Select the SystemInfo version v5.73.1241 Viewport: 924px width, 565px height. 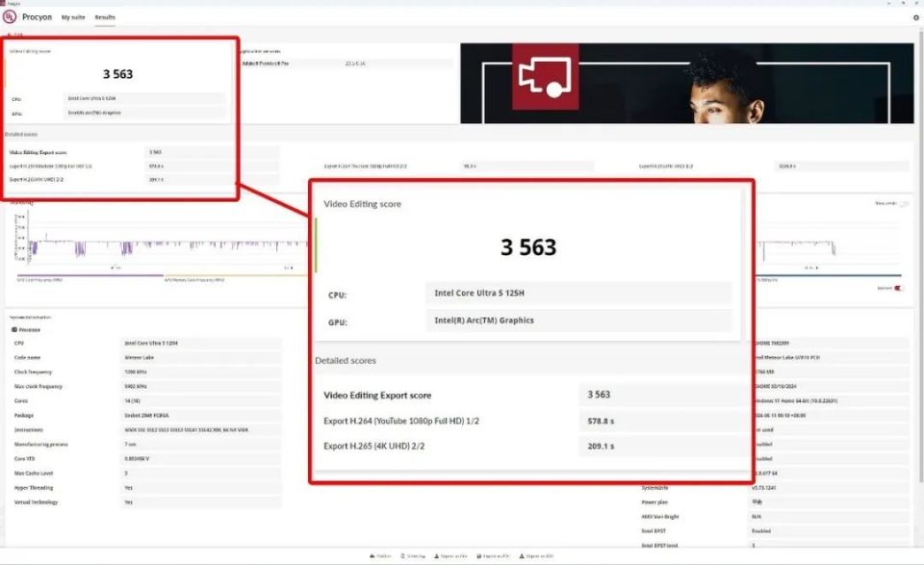point(829,488)
